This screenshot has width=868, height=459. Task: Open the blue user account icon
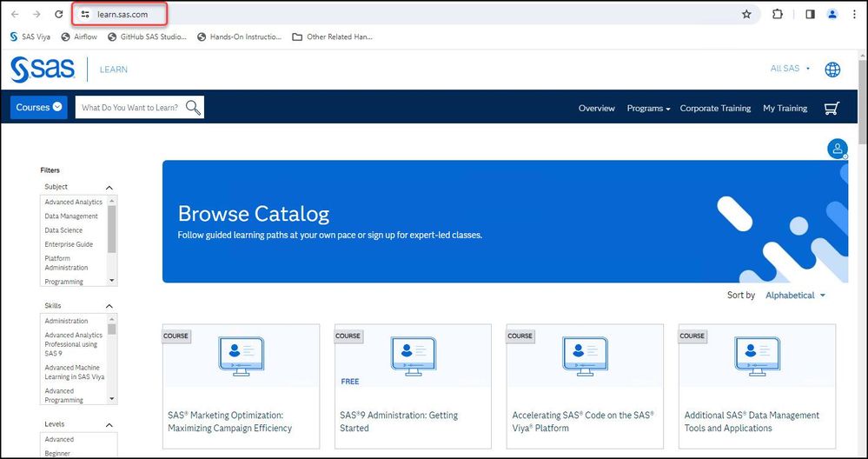(837, 149)
